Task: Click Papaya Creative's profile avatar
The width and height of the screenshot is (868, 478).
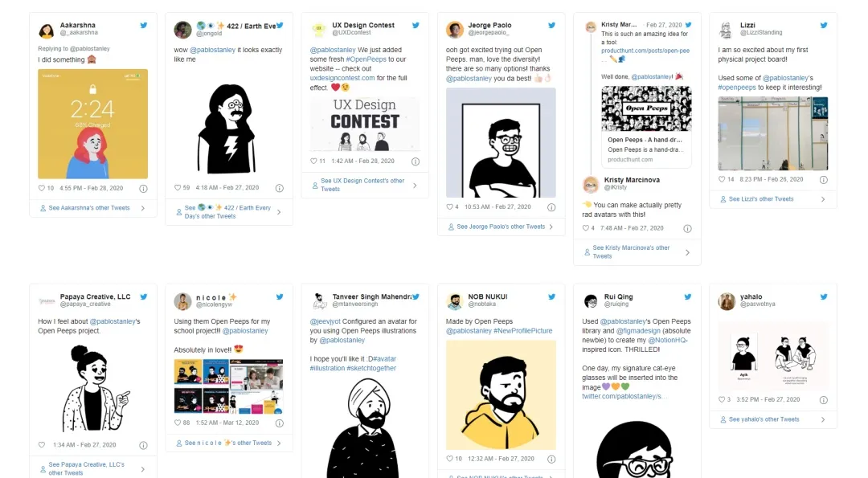Action: 47,301
